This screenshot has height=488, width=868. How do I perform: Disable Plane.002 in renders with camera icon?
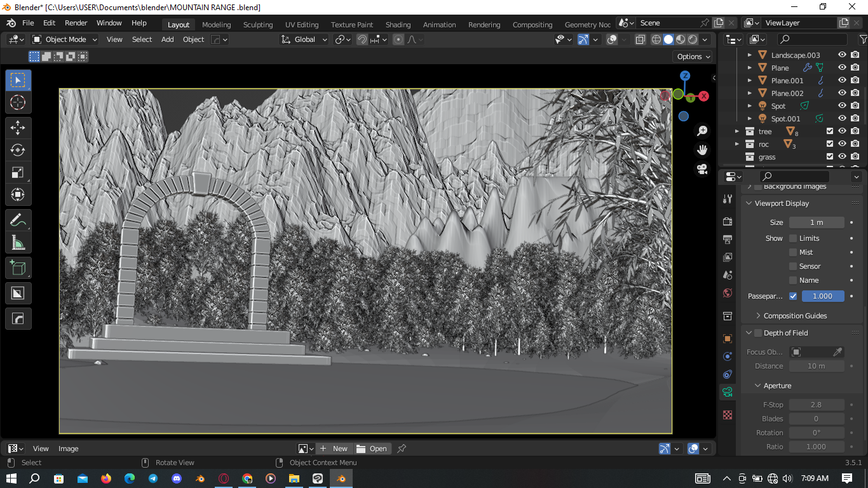(855, 93)
